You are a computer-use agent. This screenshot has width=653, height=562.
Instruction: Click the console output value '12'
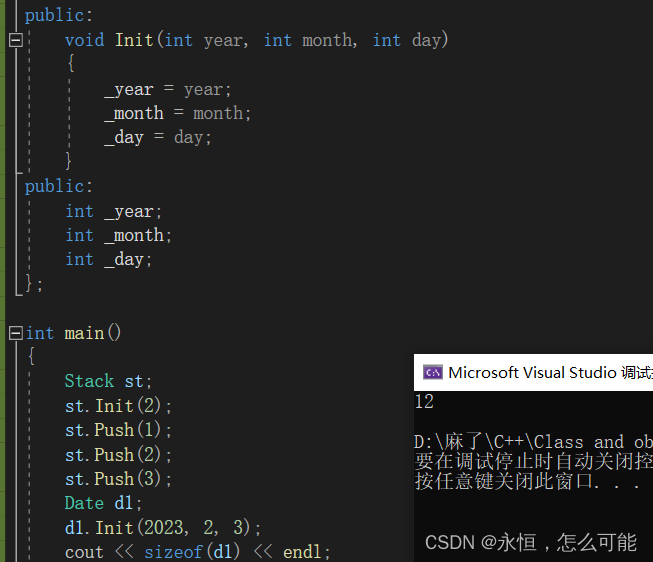point(424,402)
